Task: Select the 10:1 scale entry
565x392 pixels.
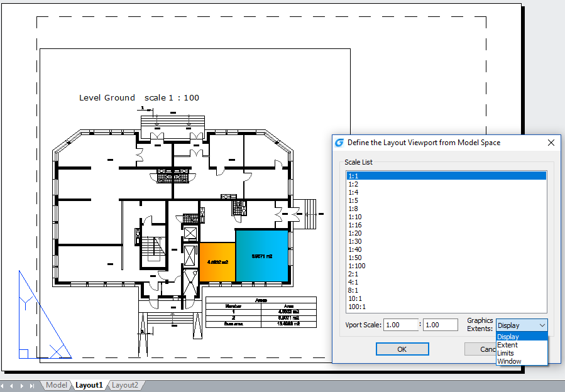Action: (x=446, y=298)
